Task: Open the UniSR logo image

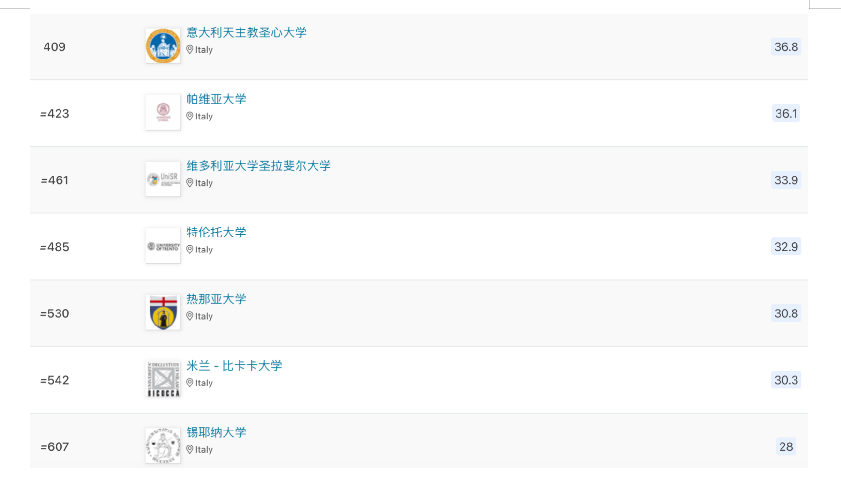Action: [163, 179]
